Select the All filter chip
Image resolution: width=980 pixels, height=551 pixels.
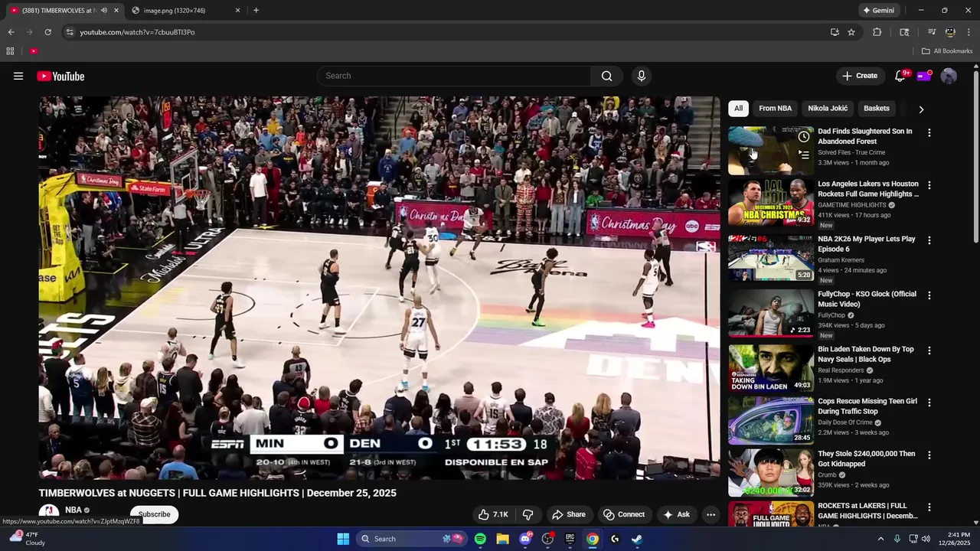pyautogui.click(x=738, y=109)
